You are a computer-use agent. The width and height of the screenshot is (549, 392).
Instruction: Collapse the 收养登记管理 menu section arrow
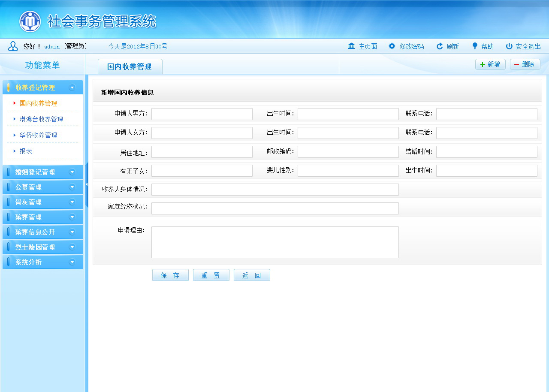tap(72, 87)
